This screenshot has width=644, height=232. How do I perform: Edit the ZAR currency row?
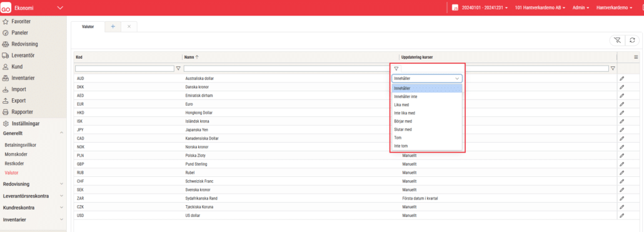point(621,198)
